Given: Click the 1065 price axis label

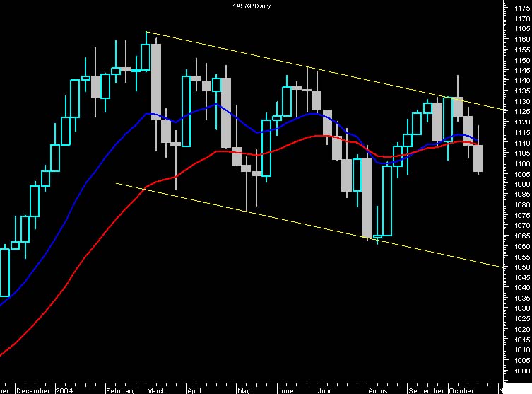Looking at the screenshot, I should pos(522,236).
